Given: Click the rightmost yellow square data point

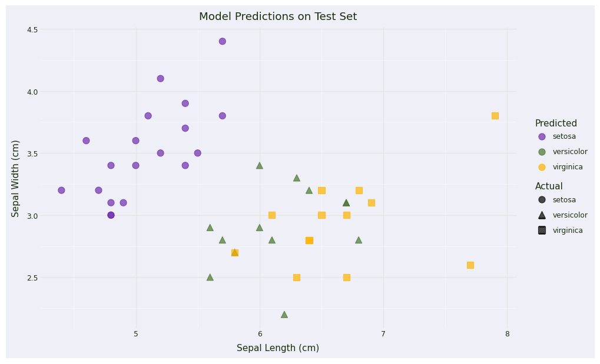Looking at the screenshot, I should tap(495, 116).
